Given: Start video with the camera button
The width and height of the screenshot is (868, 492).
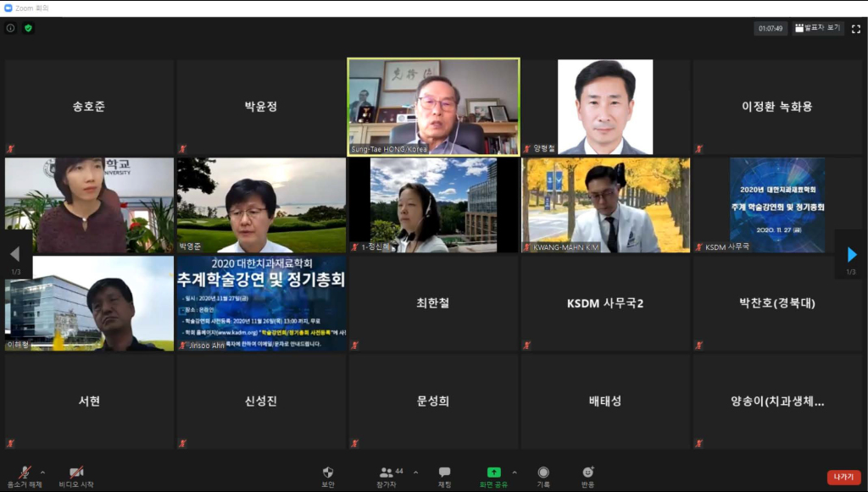Looking at the screenshot, I should point(76,472).
